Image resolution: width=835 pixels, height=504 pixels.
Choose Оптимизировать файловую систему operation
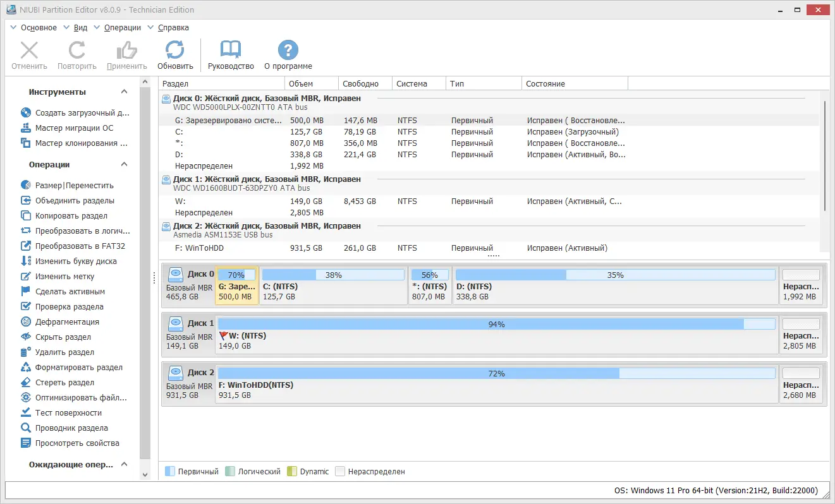[74, 398]
